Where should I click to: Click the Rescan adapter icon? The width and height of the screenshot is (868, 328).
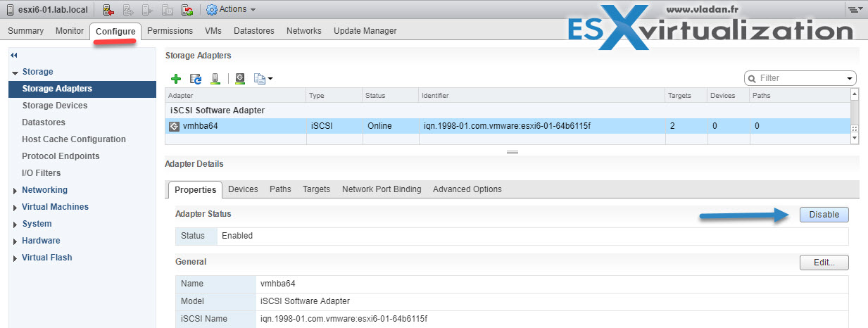point(240,79)
